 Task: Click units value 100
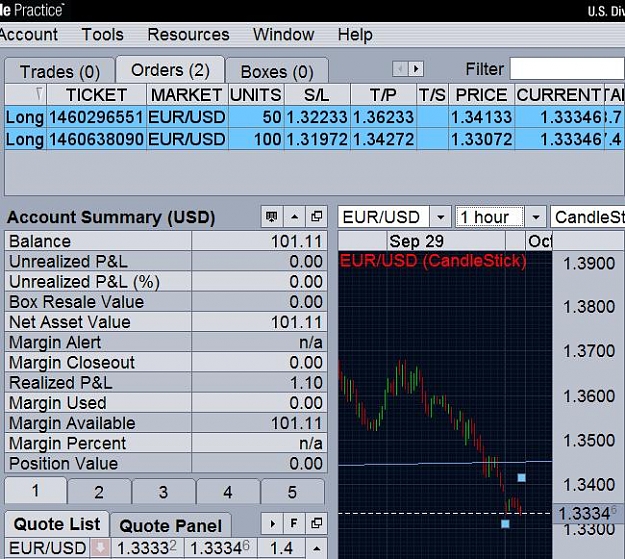[x=256, y=140]
